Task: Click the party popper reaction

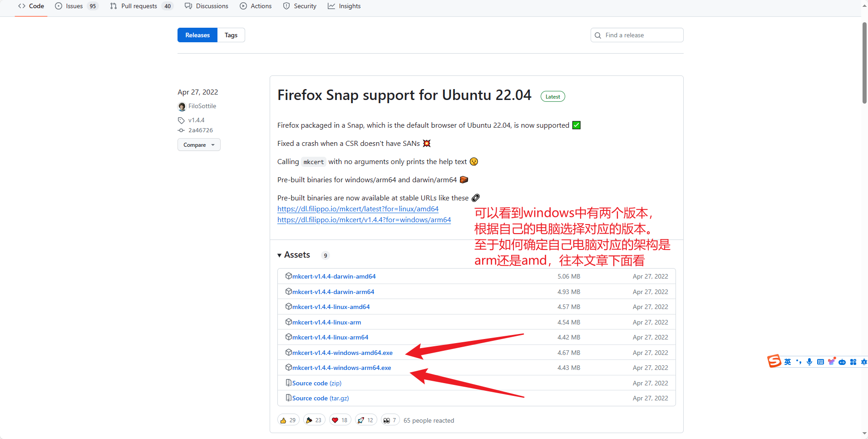Action: coord(314,420)
